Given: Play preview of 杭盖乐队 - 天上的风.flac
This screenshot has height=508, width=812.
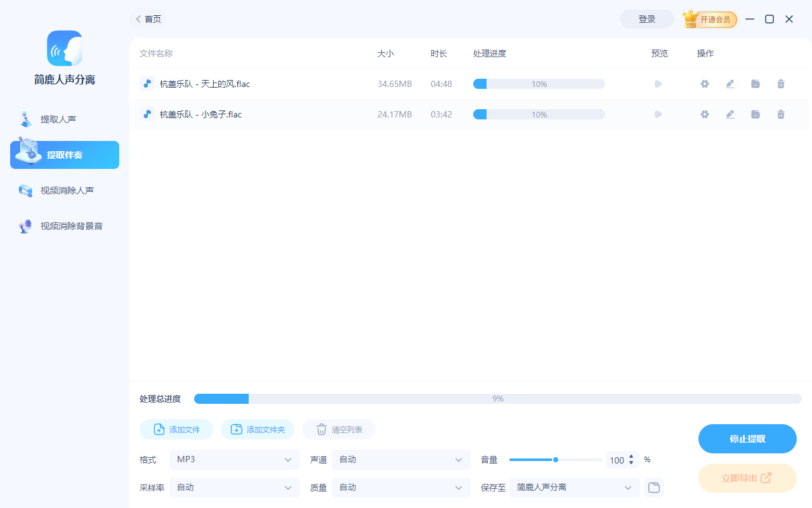Looking at the screenshot, I should tap(658, 83).
